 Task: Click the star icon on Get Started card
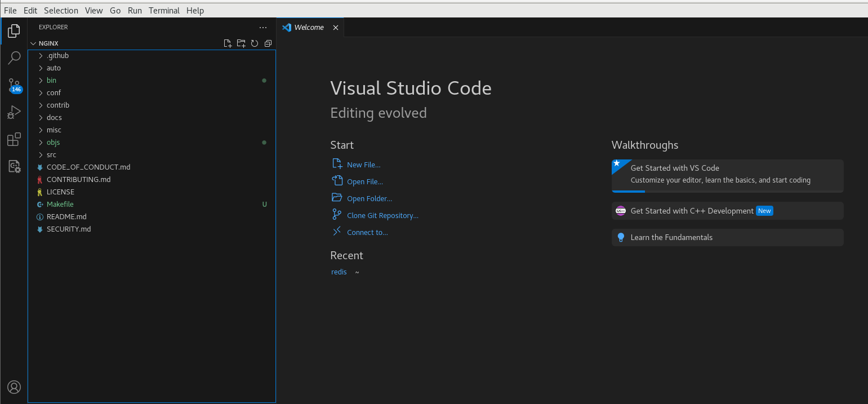tap(617, 164)
